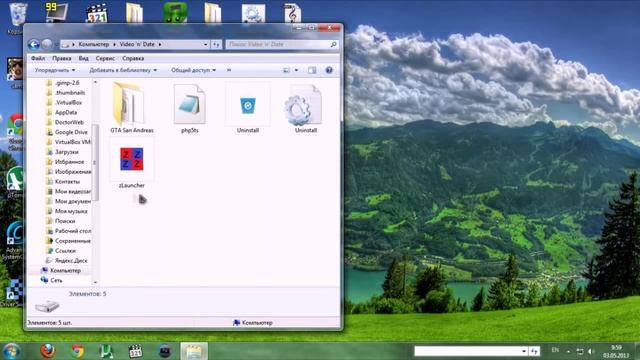Click the Explorer forward arrow button

coord(47,44)
